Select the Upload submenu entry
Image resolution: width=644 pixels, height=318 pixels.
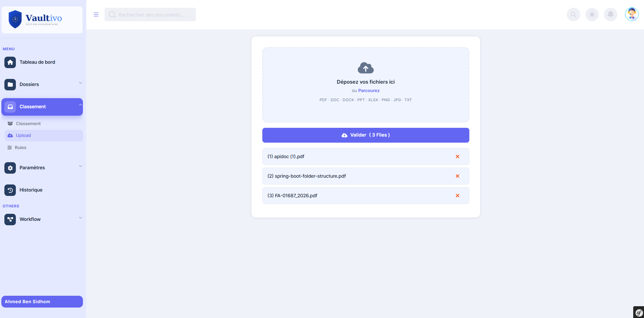44,136
